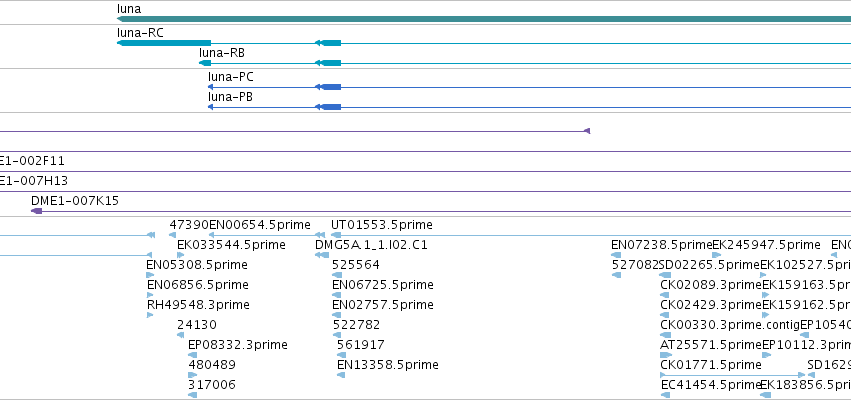Select the RH49548.3prime EST label
Viewport: 851px width, 400px height.
[x=198, y=304]
